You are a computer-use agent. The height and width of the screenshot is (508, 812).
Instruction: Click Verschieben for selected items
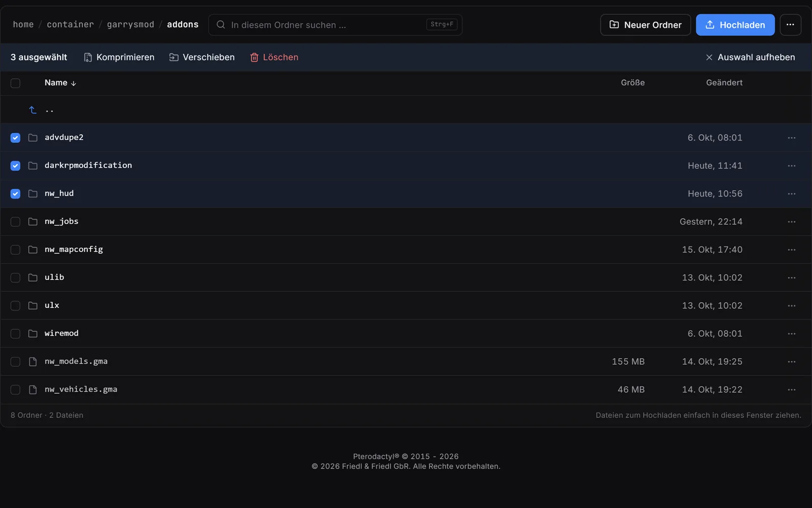(x=202, y=57)
